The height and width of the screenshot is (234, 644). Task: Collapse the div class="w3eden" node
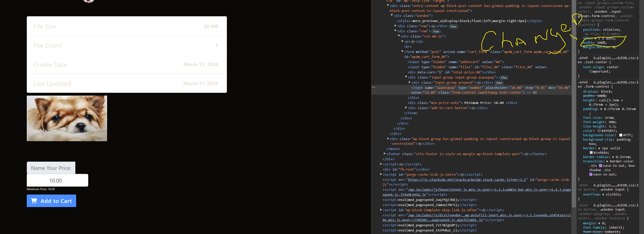coord(392,15)
